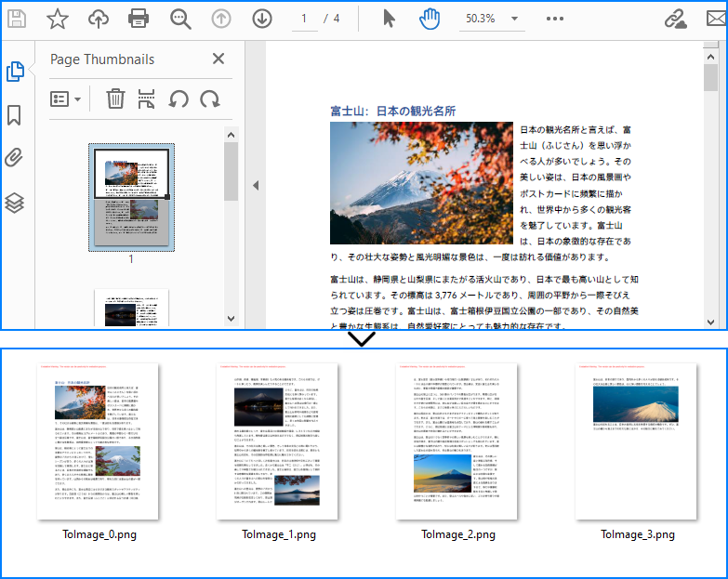
Task: Select the second page thumbnail
Action: click(x=131, y=308)
